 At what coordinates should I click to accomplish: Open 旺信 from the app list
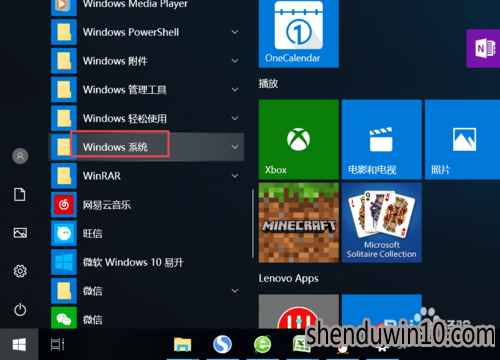[147, 233]
